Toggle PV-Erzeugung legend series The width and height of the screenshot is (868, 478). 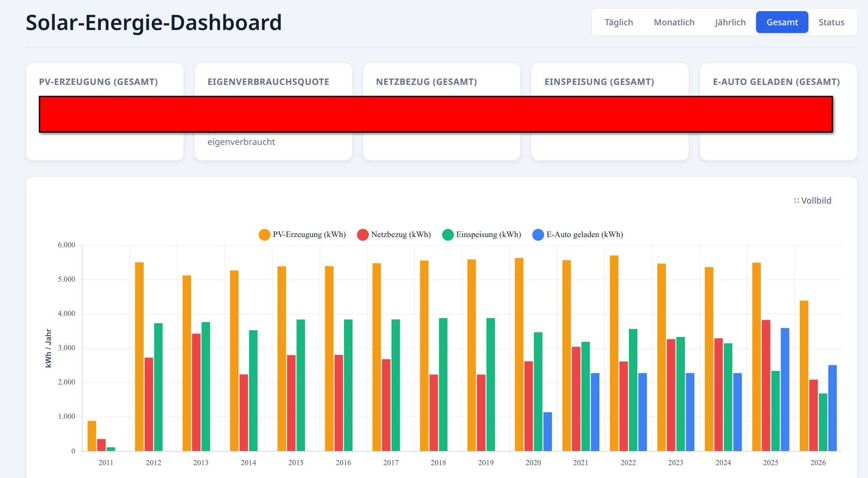(x=302, y=234)
